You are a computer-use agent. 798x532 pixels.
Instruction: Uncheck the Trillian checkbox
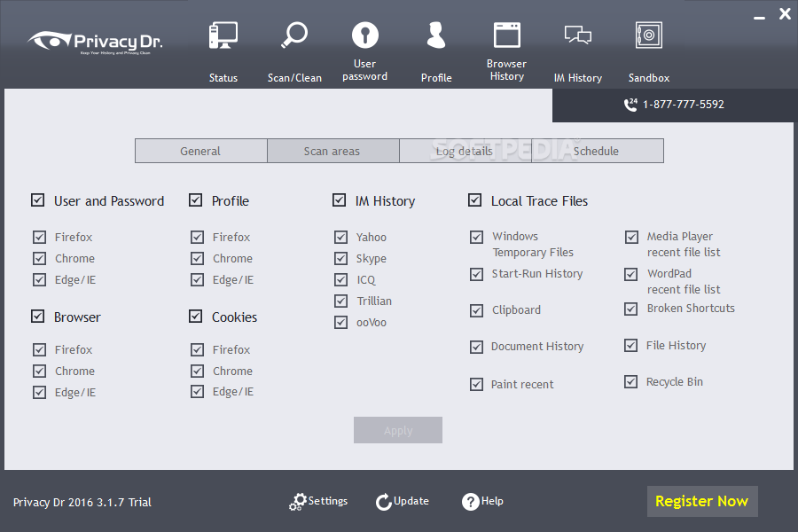(340, 301)
